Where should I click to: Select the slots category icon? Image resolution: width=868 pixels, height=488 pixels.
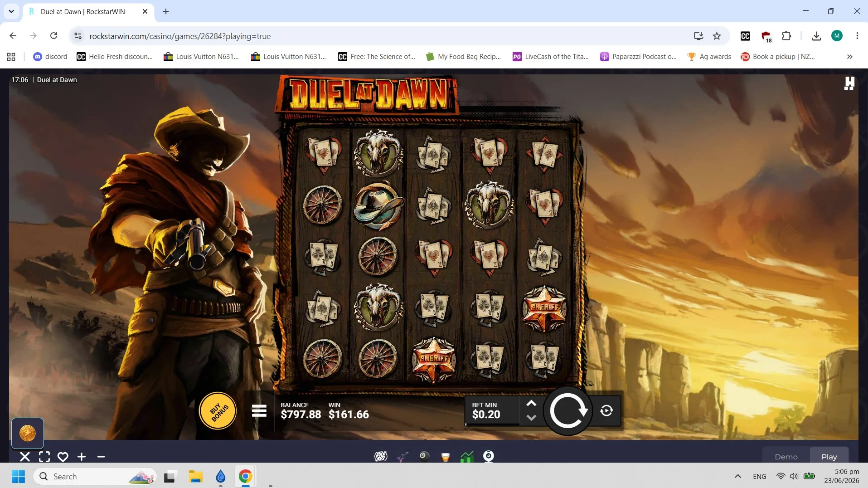pyautogui.click(x=381, y=456)
